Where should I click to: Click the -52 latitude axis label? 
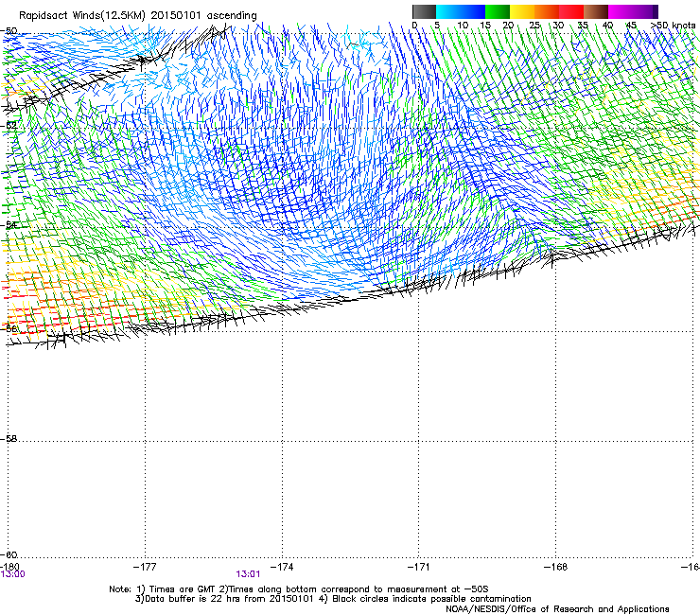(x=9, y=126)
